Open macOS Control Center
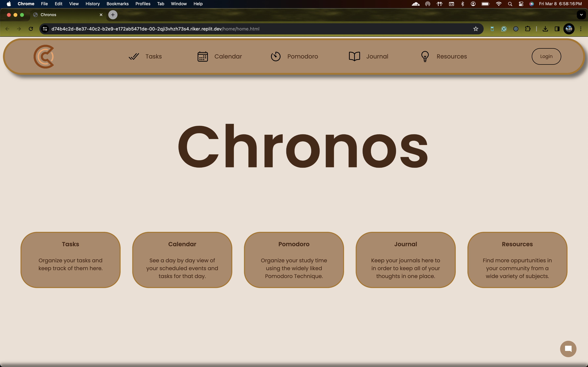 point(521,4)
